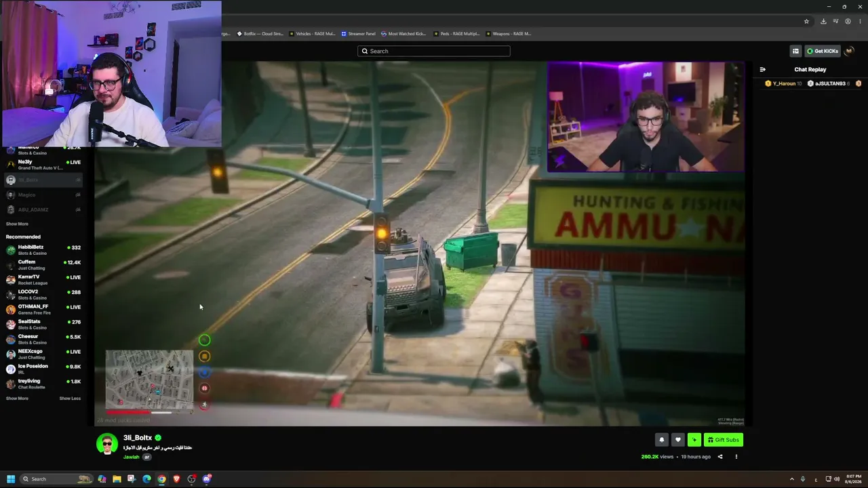Bookmark this page with the star icon
Screen dimensions: 868x488
(x=806, y=21)
